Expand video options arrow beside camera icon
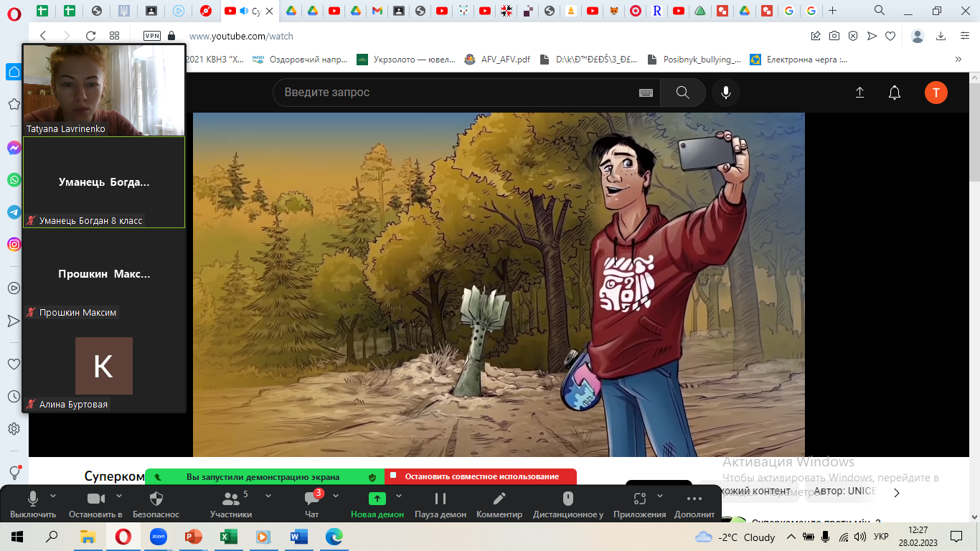This screenshot has height=551, width=980. tap(119, 496)
